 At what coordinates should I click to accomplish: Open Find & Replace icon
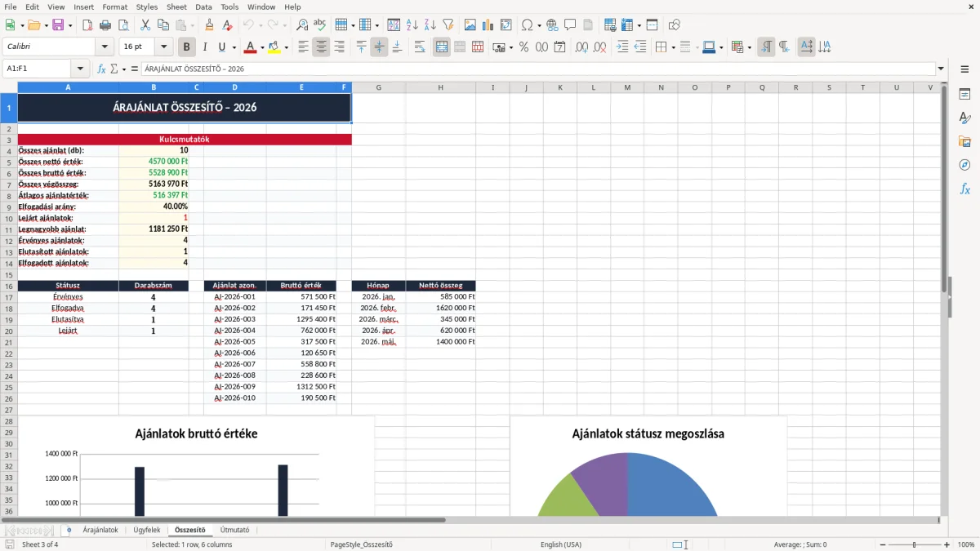tap(302, 25)
